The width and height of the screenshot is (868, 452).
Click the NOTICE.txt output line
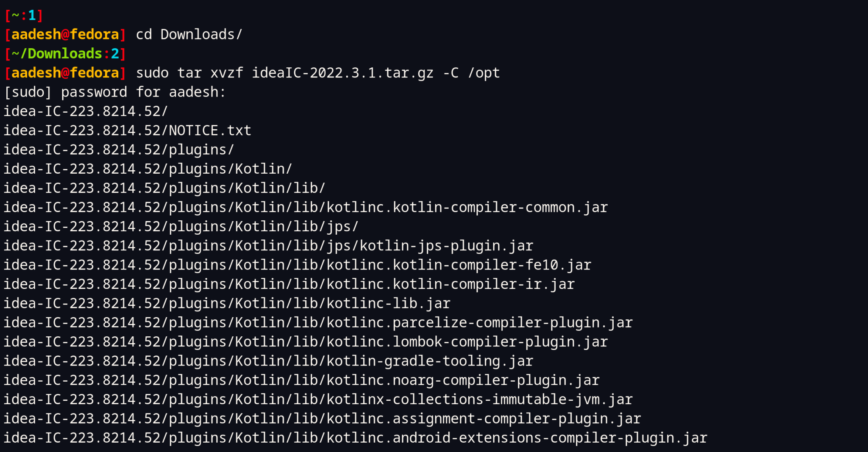[128, 130]
